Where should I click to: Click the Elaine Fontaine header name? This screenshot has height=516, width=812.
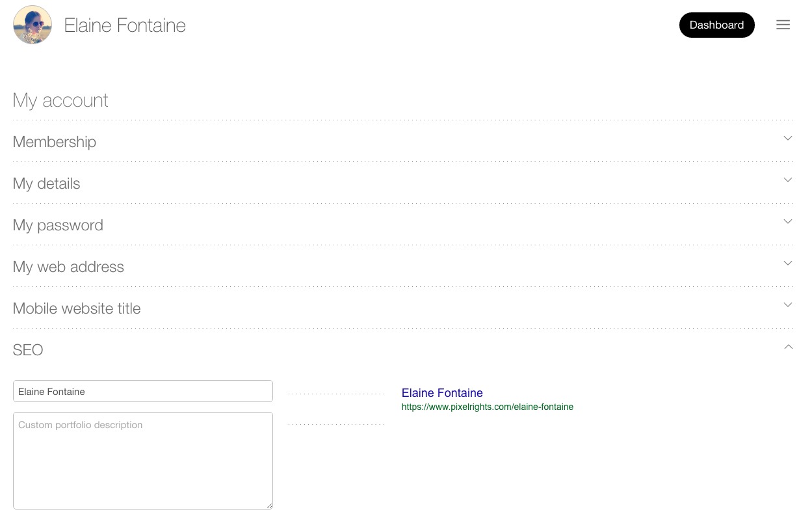125,25
